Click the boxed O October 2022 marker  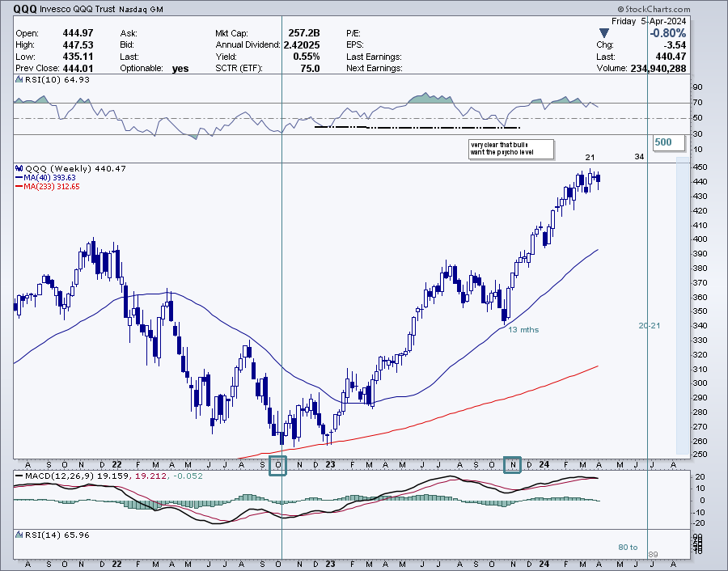[277, 465]
